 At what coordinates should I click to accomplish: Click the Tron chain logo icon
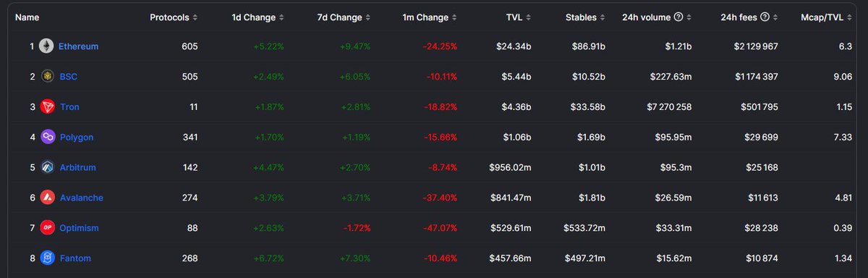(x=48, y=107)
